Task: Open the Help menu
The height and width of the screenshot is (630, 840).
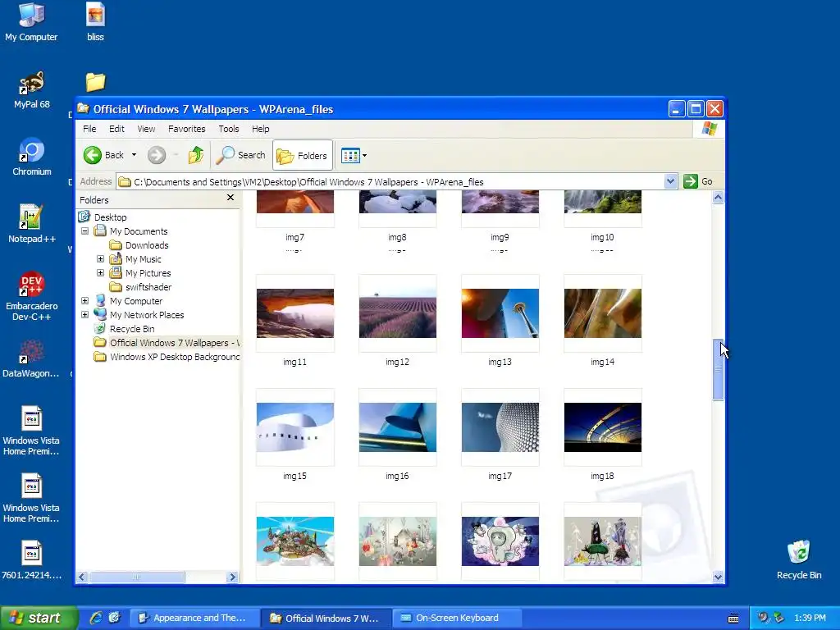Action: tap(261, 129)
